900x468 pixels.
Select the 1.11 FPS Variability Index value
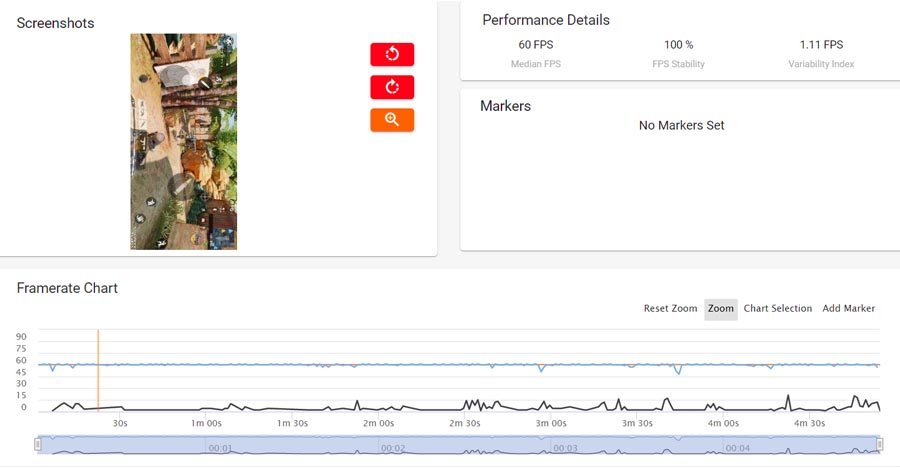pyautogui.click(x=821, y=45)
